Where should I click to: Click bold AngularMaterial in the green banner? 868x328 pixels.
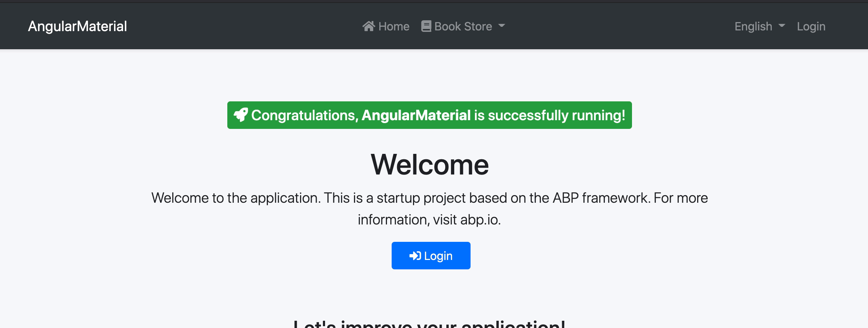[416, 115]
